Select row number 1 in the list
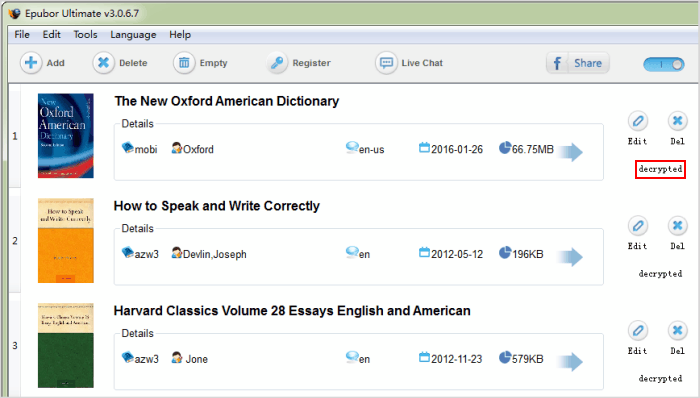This screenshot has height=398, width=700. [15, 136]
